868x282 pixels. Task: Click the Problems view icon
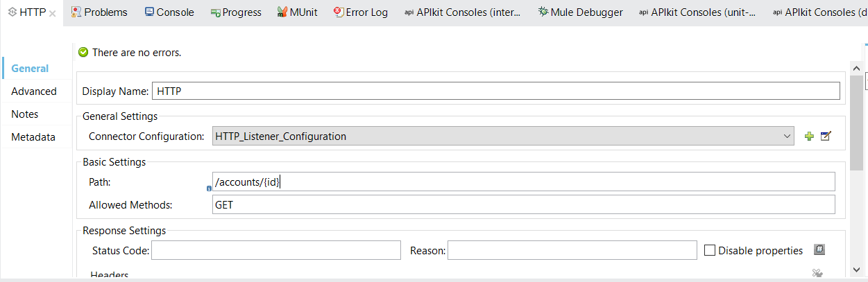(76, 12)
